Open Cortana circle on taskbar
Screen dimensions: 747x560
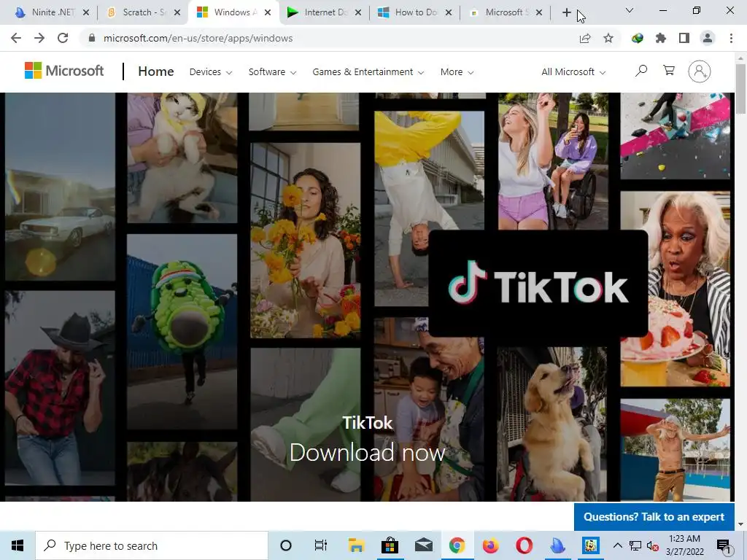pos(286,545)
